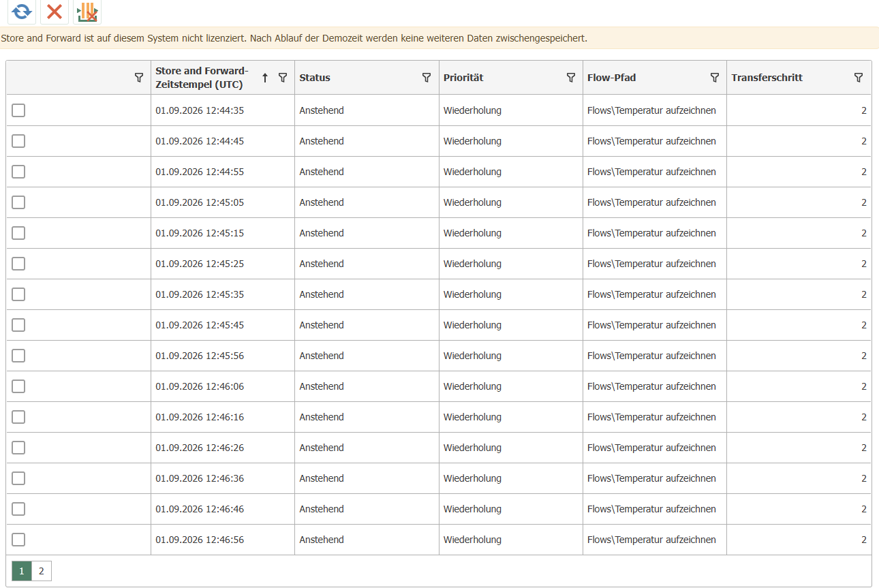879x588 pixels.
Task: Click the Store and Forward-Zeitstempel header
Action: click(202, 78)
